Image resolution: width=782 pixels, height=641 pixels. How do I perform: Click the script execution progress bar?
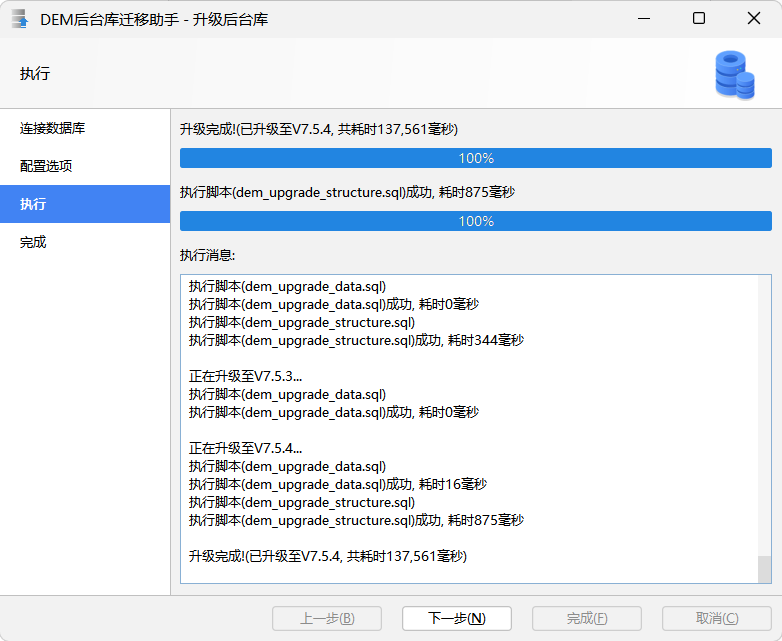tap(476, 221)
